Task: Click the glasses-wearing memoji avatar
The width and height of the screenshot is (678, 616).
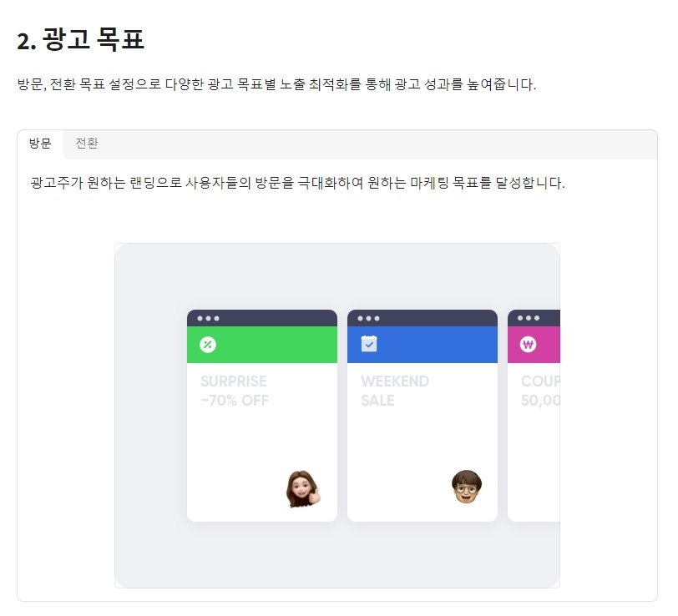Action: pos(466,486)
